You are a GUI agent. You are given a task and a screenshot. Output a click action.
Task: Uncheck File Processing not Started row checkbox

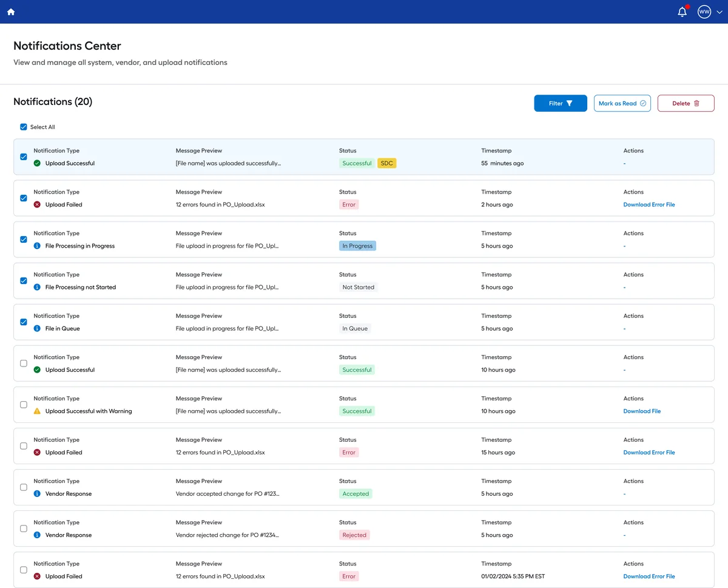pyautogui.click(x=24, y=280)
